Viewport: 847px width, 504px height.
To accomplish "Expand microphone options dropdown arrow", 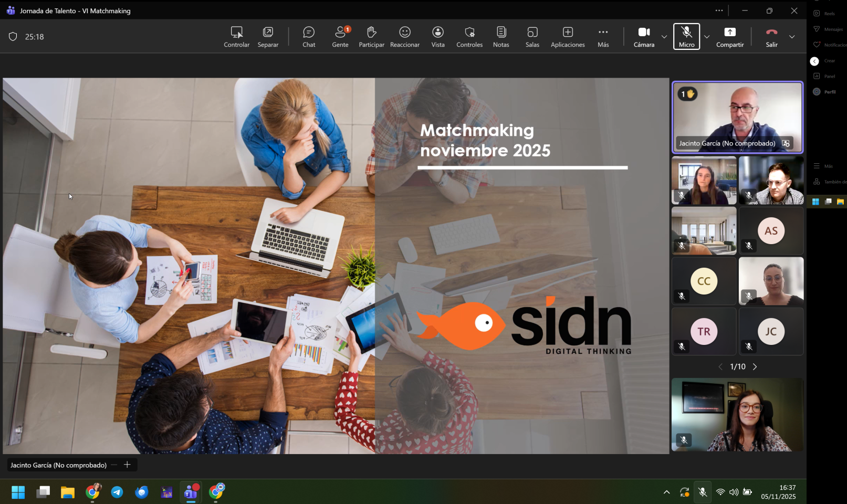I will click(x=707, y=37).
